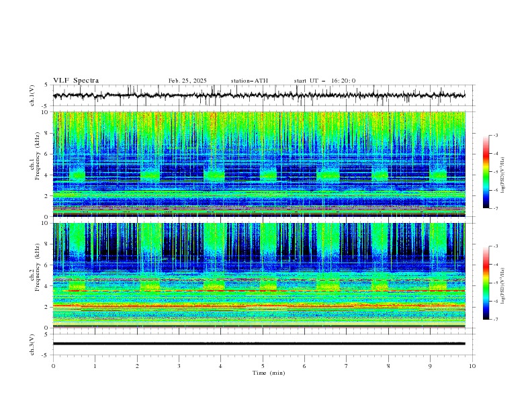Click the ch.1 4 kHz burst near minute 5
The height and width of the screenshot is (411, 532).
point(269,175)
